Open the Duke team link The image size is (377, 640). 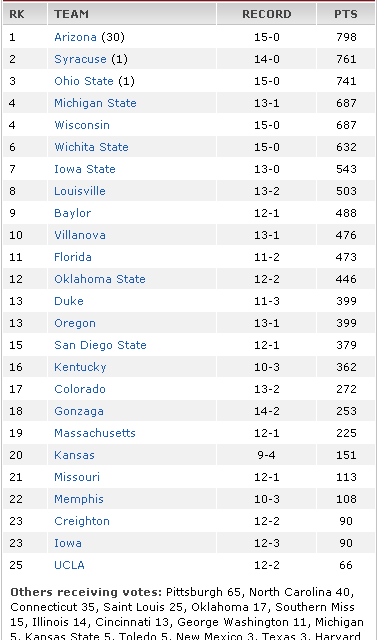pyautogui.click(x=69, y=301)
